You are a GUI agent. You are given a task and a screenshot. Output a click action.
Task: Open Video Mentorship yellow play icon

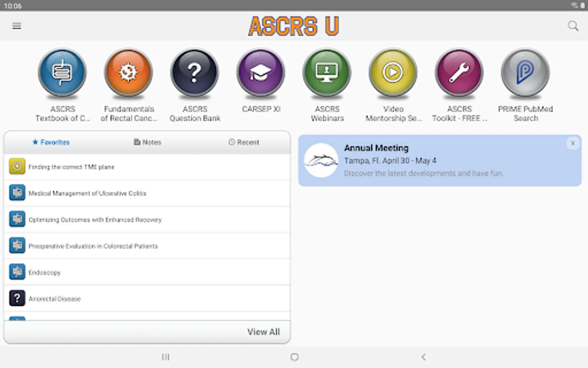(393, 73)
